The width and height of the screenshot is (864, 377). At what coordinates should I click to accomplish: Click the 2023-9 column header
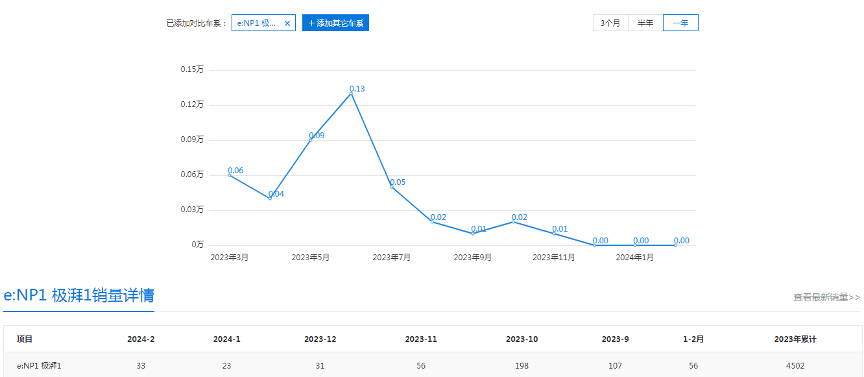coord(615,340)
